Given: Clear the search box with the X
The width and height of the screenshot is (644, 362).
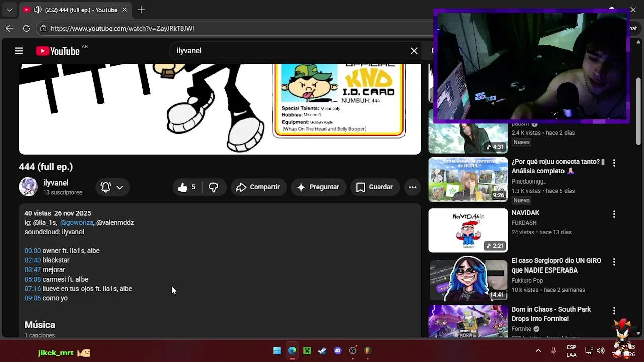Looking at the screenshot, I should click(414, 51).
